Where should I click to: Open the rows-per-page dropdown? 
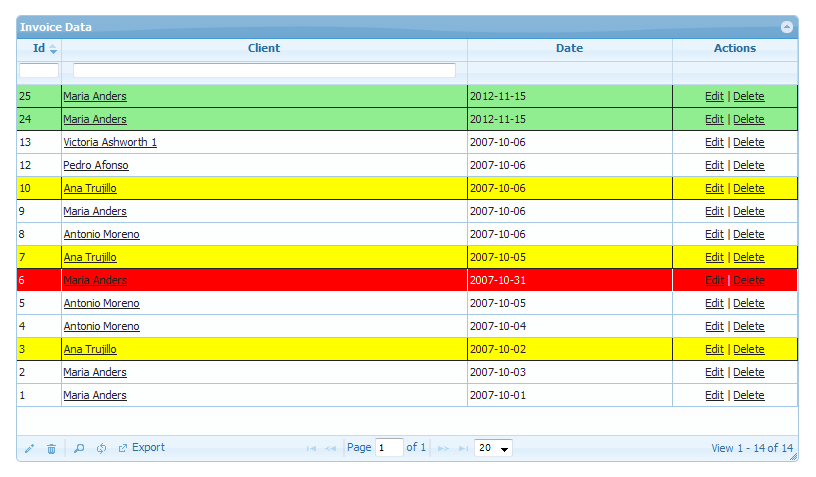pyautogui.click(x=493, y=448)
